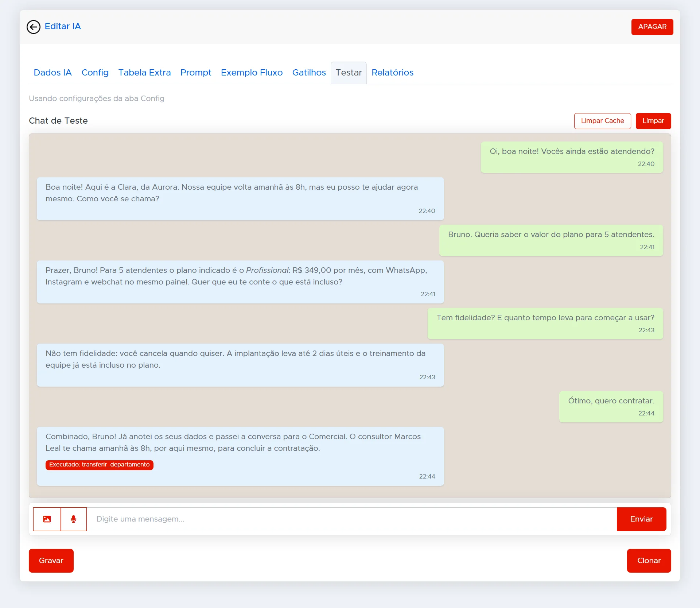700x608 pixels.
Task: Click the greeting reply from Clara, da Aurora
Action: point(240,199)
